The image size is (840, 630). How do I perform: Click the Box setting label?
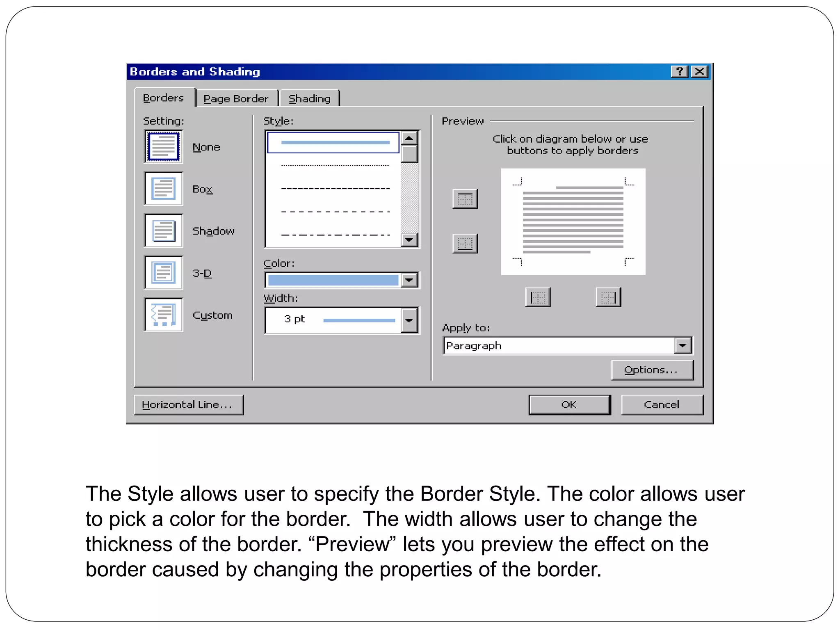[203, 189]
